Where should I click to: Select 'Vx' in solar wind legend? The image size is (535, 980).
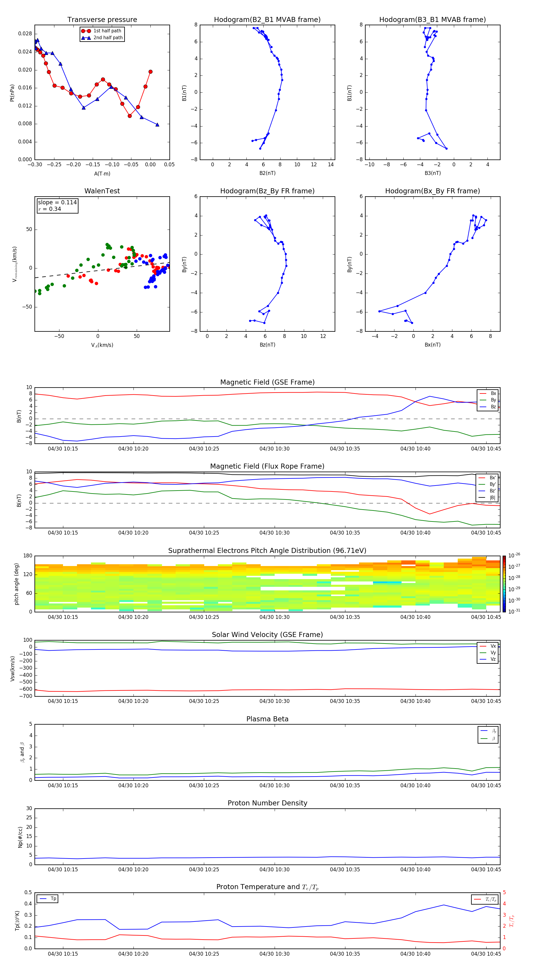pos(488,646)
